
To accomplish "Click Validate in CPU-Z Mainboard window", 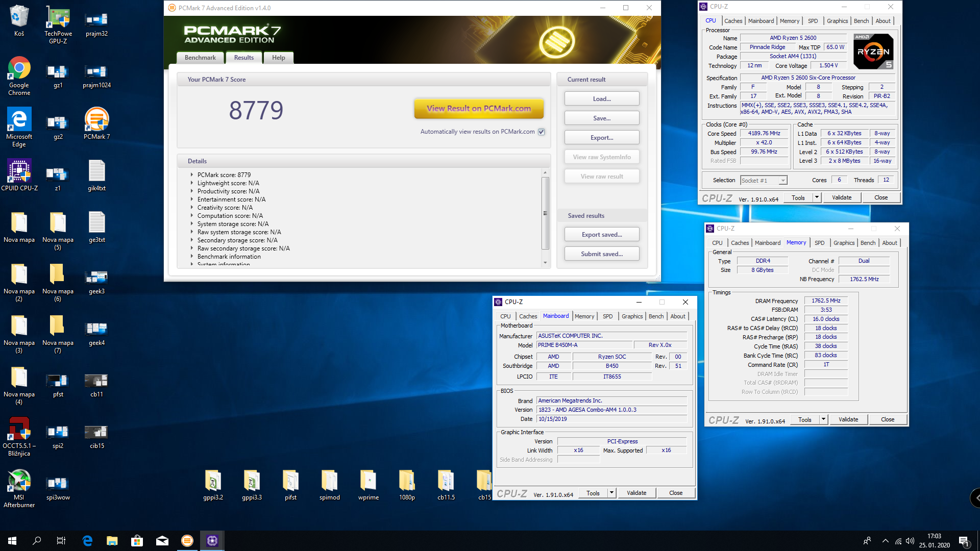I will point(636,493).
